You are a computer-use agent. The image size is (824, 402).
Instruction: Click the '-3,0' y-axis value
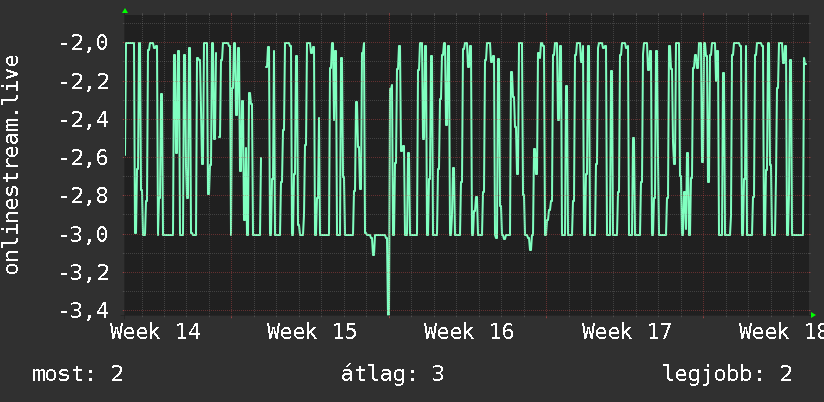84,234
